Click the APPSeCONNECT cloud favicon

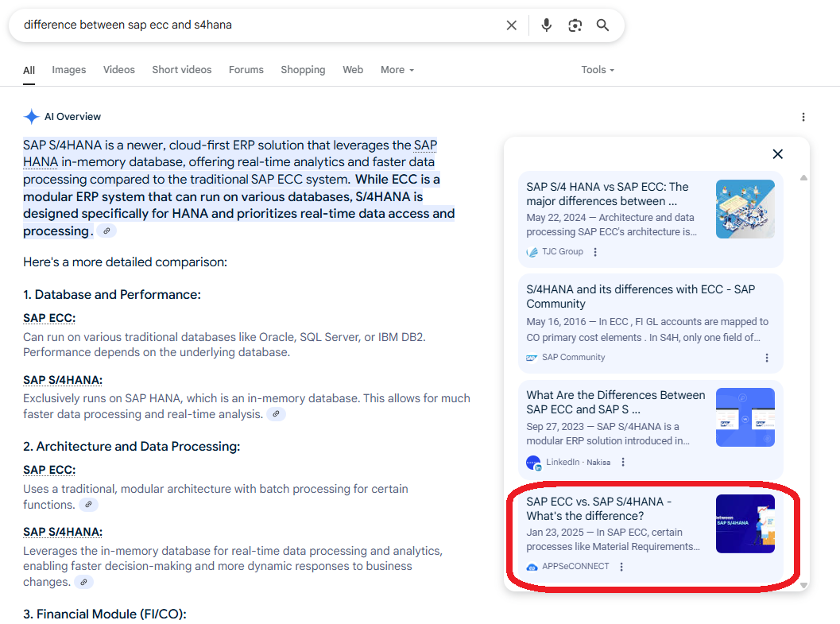click(532, 567)
